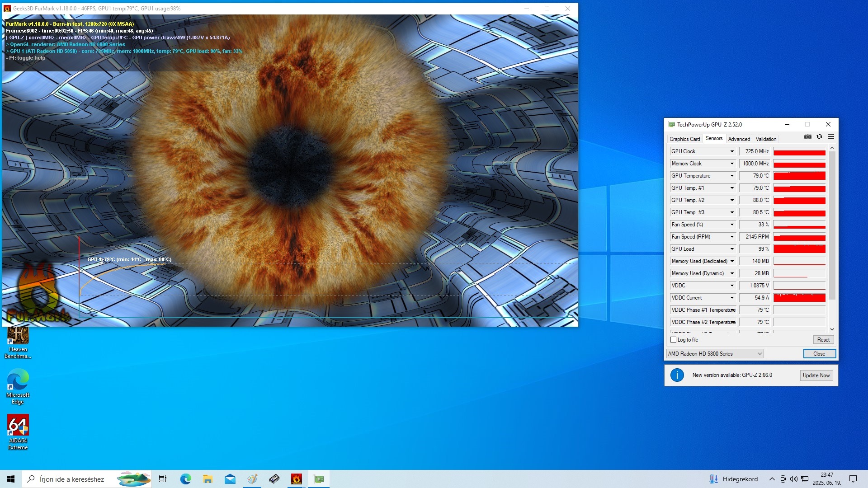Switch to the Graphics Card tab
This screenshot has height=488, width=868.
tap(684, 139)
